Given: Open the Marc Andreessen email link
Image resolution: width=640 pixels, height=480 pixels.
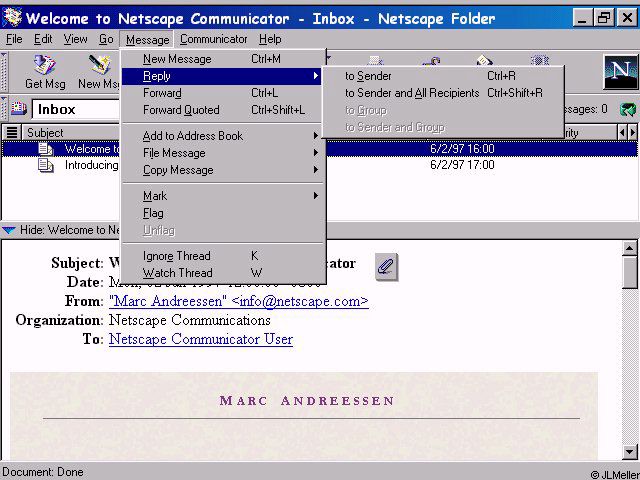Looking at the screenshot, I should pyautogui.click(x=239, y=301).
